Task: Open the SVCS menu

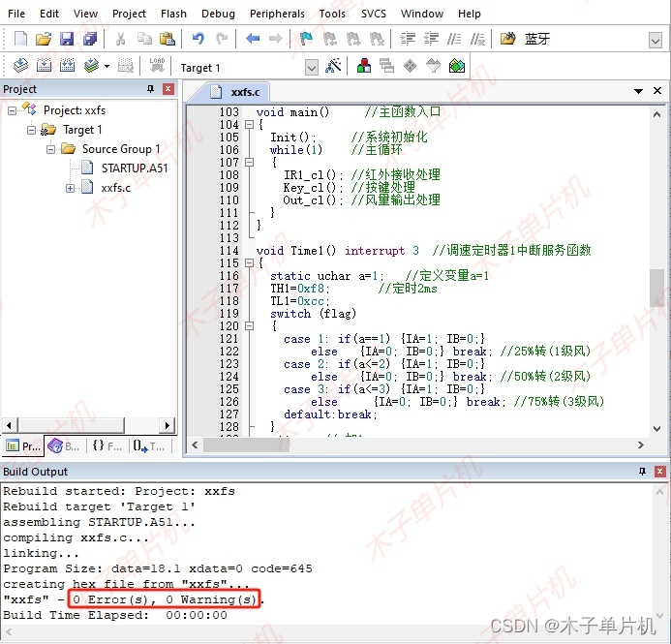Action: point(373,14)
